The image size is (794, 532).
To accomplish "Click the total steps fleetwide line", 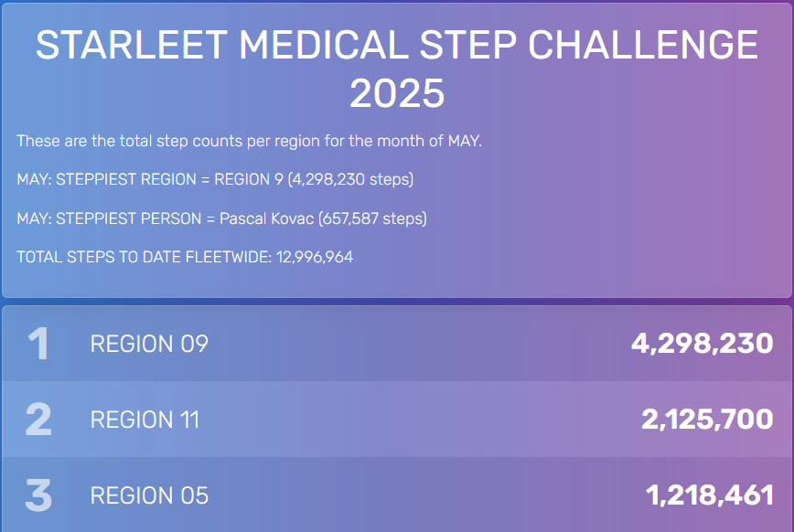I will (x=185, y=257).
